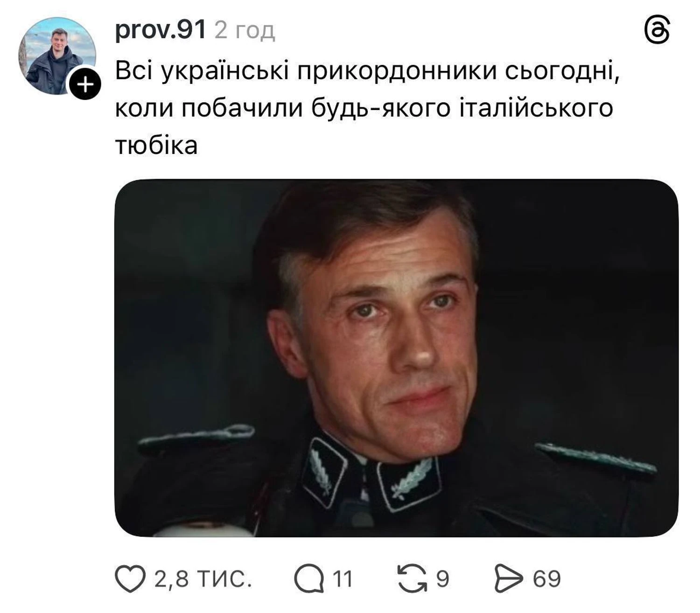Image resolution: width=700 pixels, height=613 pixels.
Task: Click the like count "2,8 тис."
Action: tap(203, 579)
